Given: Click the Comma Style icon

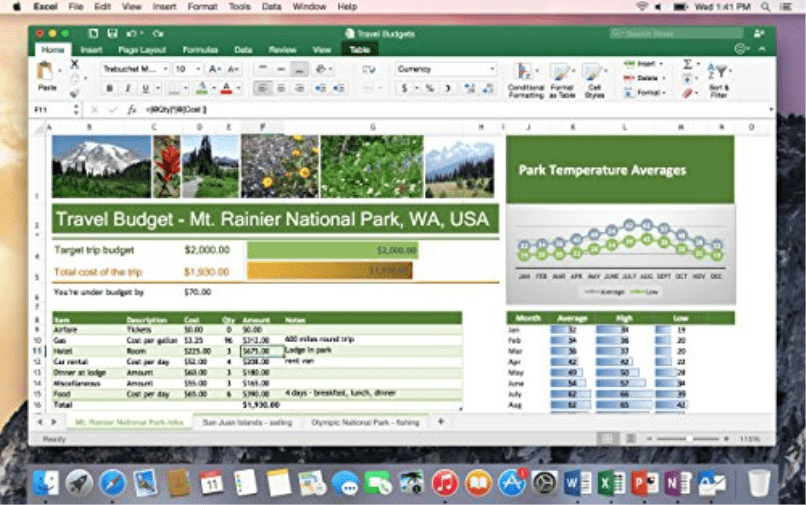Looking at the screenshot, I should [x=448, y=88].
